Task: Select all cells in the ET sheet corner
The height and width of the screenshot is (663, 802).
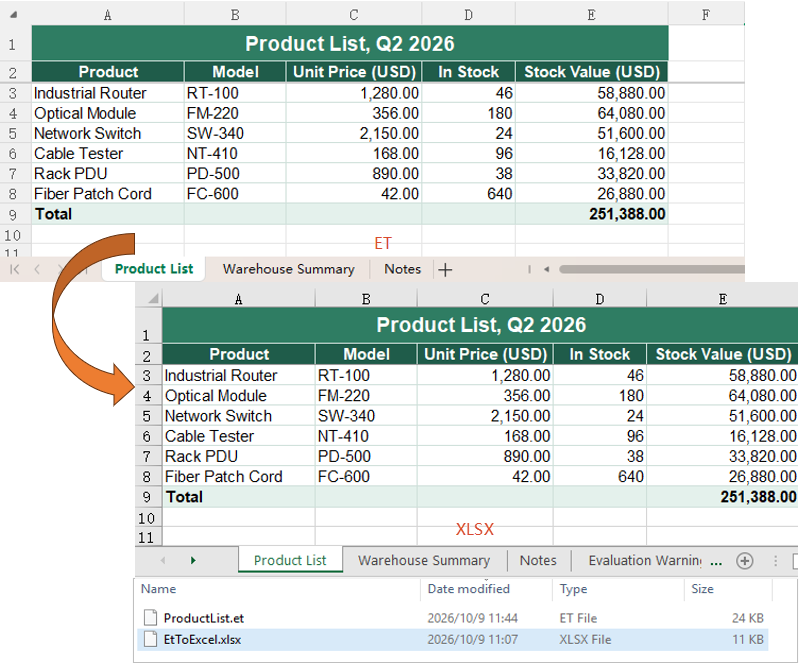Action: click(14, 14)
